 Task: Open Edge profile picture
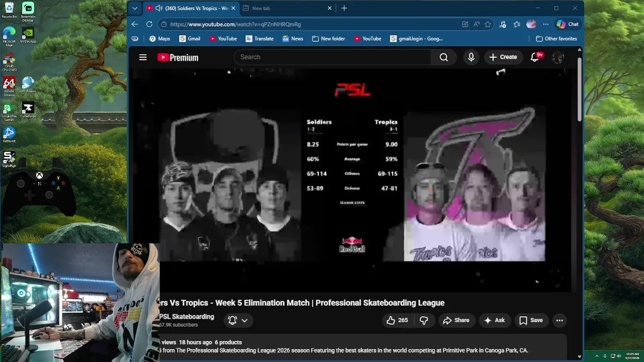pos(531,24)
